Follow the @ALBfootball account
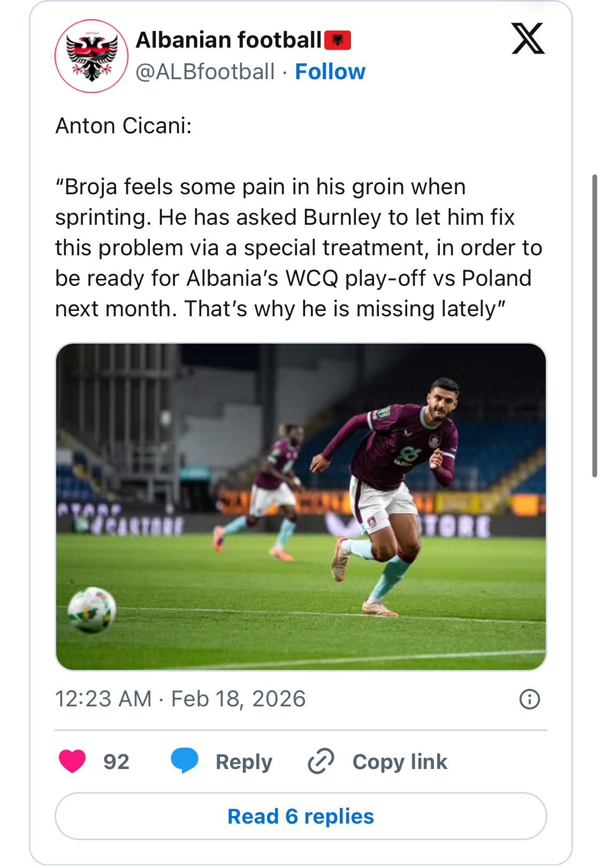 coord(330,72)
